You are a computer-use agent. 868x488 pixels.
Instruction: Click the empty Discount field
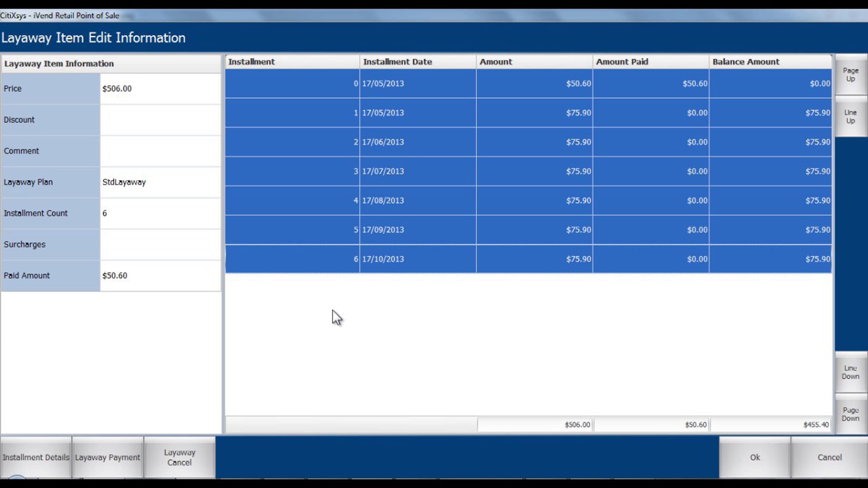(x=160, y=120)
